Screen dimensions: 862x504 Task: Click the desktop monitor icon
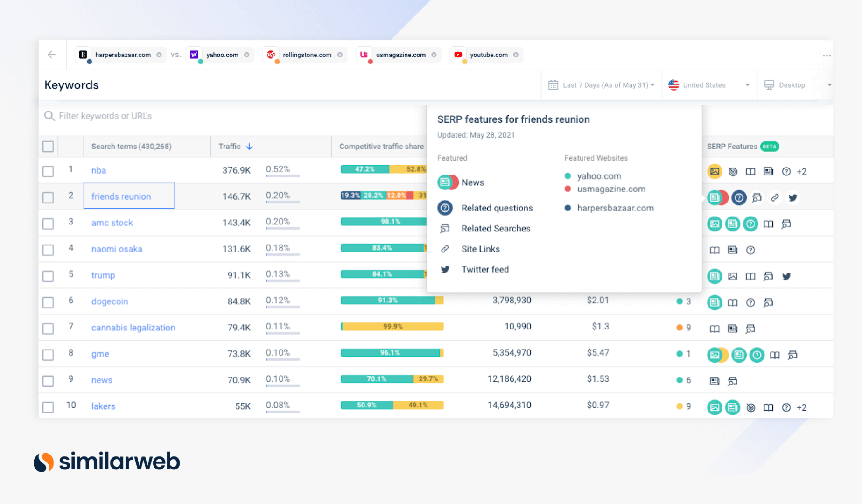[769, 85]
